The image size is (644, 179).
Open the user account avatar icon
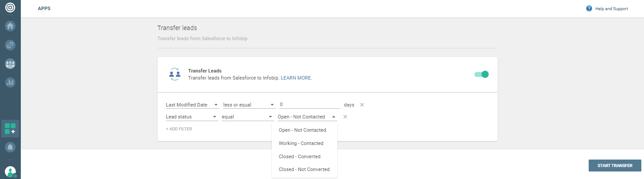10,171
